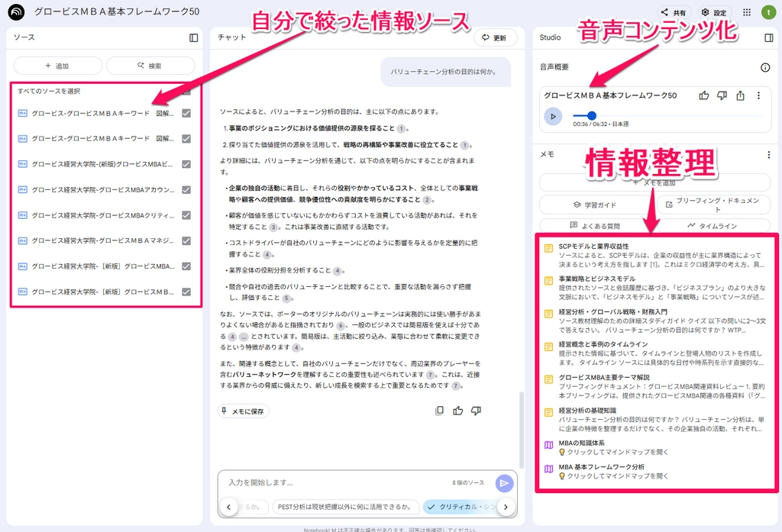Open 音声概要 info icon

click(x=765, y=67)
